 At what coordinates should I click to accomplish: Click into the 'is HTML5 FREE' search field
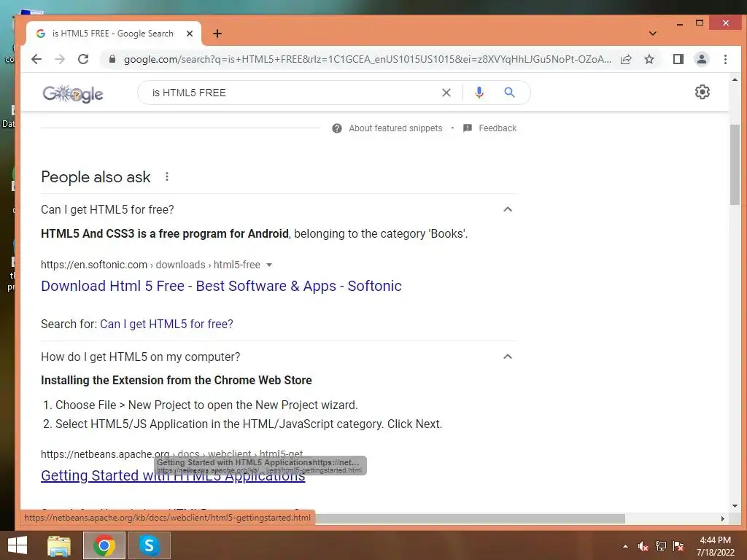click(290, 93)
